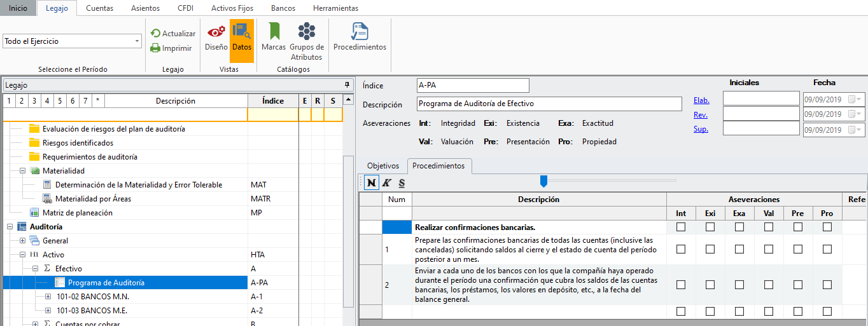868x326 pixels.
Task: Check Pro box for Realizar confirmaciones bancarias
Action: (827, 227)
